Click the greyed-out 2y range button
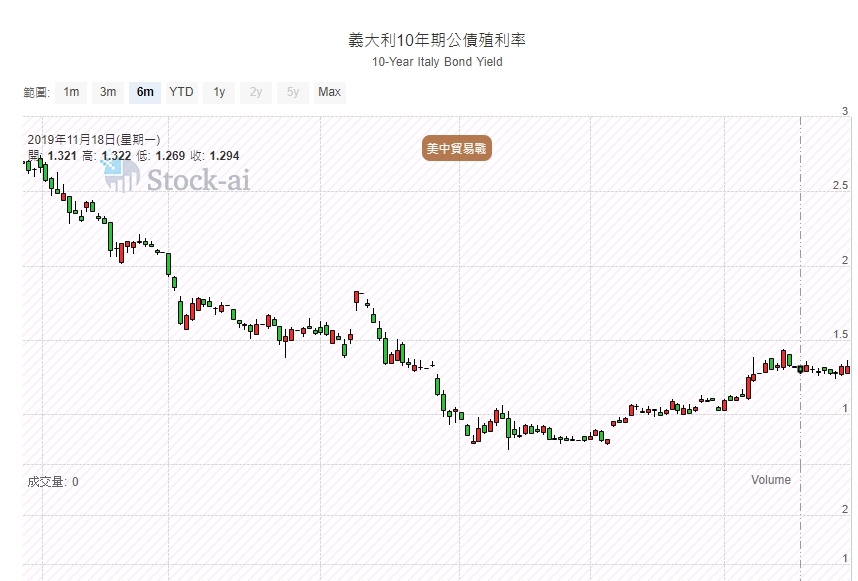 [x=256, y=92]
